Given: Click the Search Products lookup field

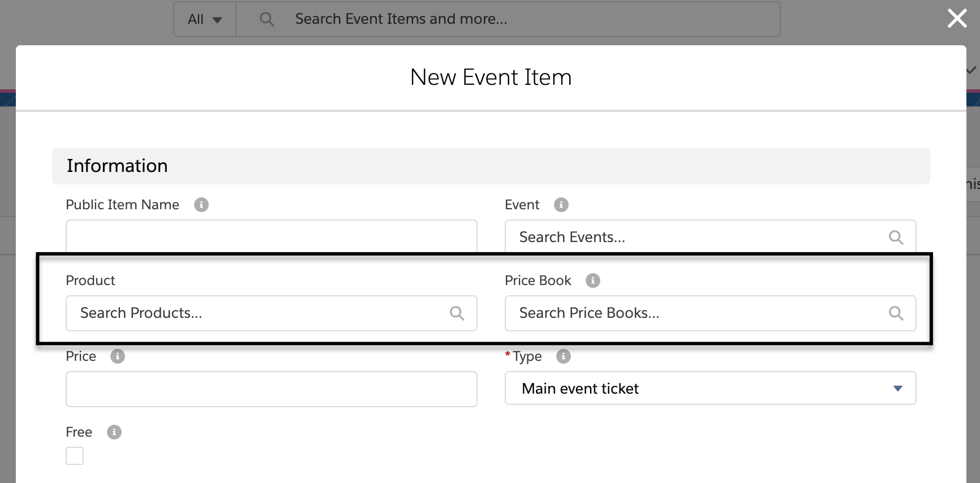Looking at the screenshot, I should pyautogui.click(x=272, y=313).
